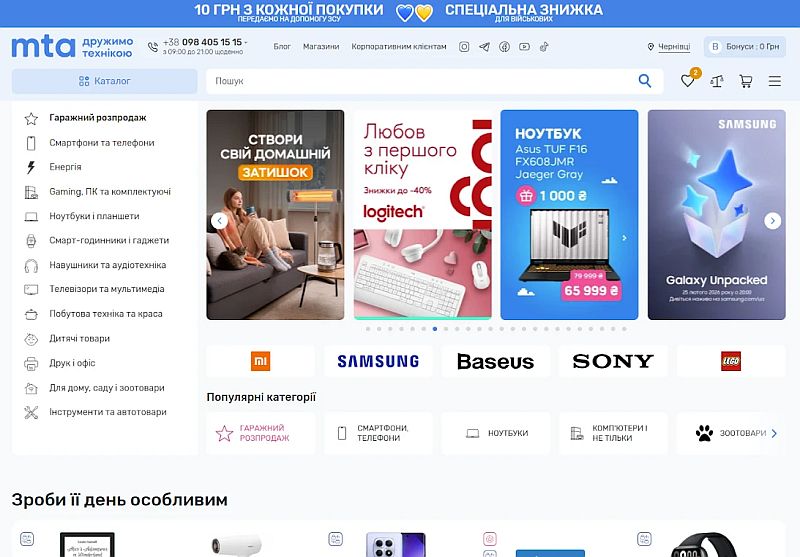800x557 pixels.
Task: Open Смартфони та телефони menu item
Action: click(102, 143)
